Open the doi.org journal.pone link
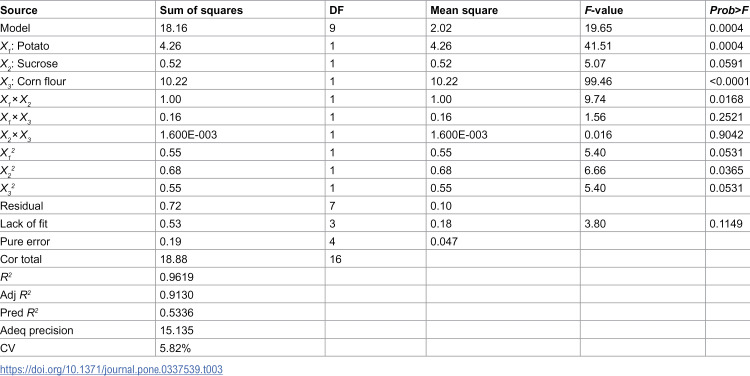The image size is (750, 376). [x=111, y=369]
